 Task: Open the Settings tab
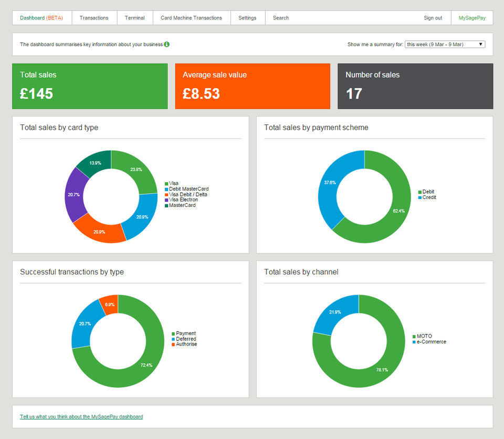[x=247, y=18]
